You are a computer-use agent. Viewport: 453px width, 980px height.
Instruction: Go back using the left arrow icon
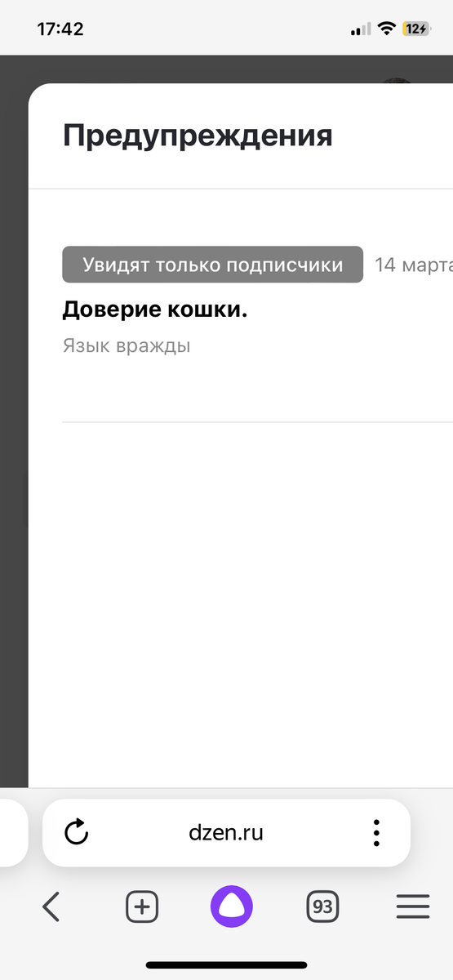pos(51,906)
